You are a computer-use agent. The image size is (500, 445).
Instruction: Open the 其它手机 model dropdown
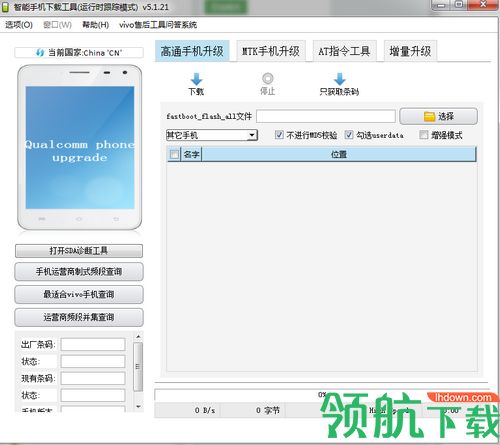click(212, 135)
